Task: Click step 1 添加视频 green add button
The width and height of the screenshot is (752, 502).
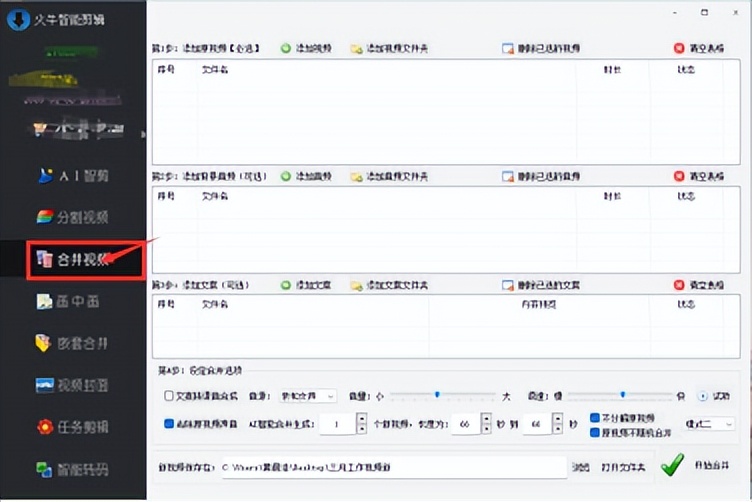Action: (x=306, y=48)
